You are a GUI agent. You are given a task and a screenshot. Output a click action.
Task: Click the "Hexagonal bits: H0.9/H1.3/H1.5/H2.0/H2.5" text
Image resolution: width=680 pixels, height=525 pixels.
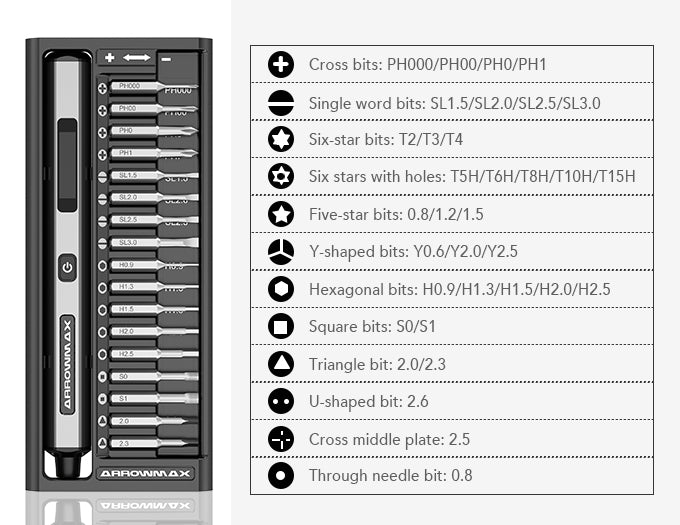[x=459, y=289]
